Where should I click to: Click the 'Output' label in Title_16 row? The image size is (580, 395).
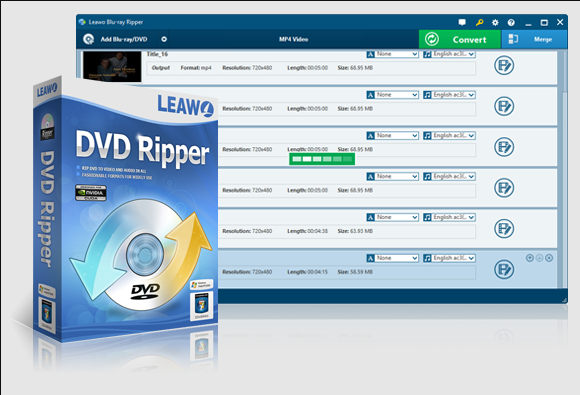[x=161, y=68]
